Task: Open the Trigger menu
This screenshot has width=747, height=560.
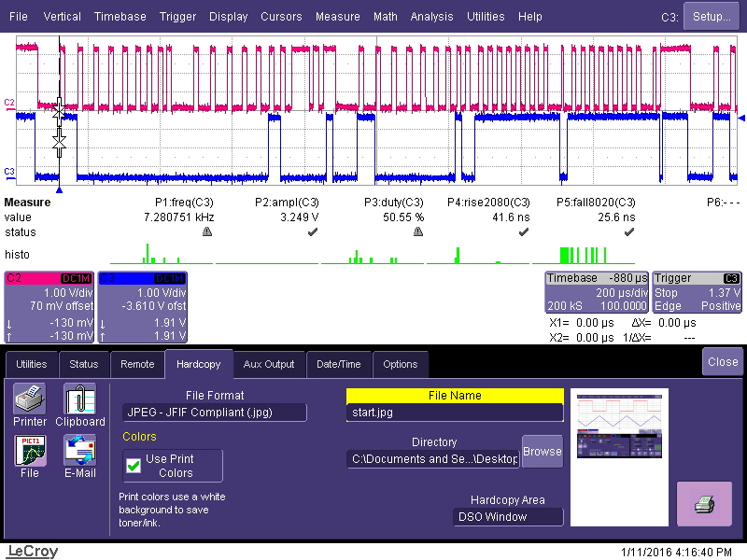Action: pyautogui.click(x=177, y=17)
